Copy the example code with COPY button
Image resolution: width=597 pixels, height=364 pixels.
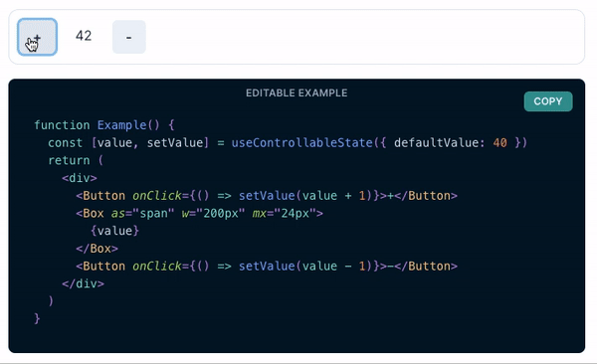click(x=548, y=101)
